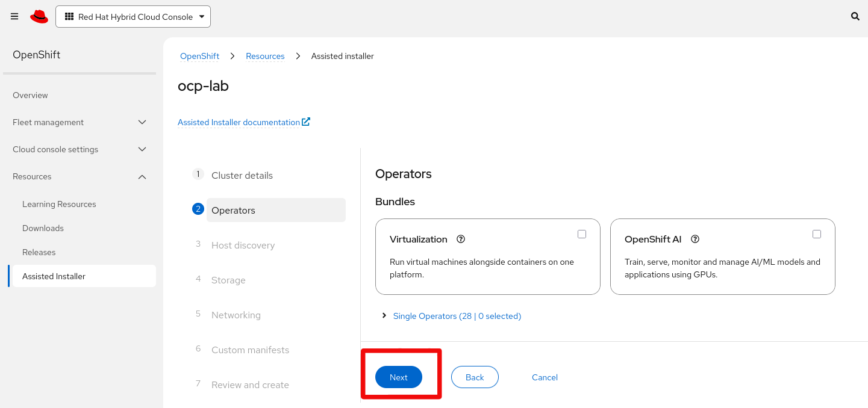The height and width of the screenshot is (408, 868).
Task: Open the Red Hat Hybrid Cloud Console dropdown
Action: [x=133, y=17]
